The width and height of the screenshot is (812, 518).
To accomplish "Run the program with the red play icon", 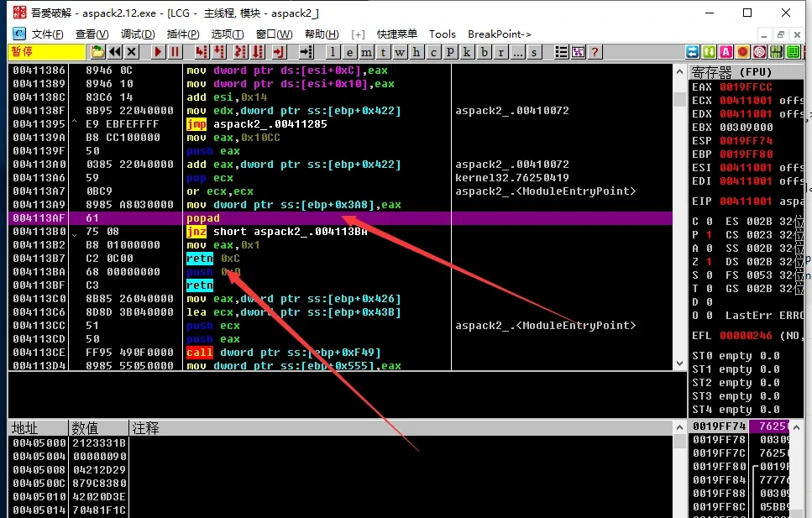I will click(158, 52).
